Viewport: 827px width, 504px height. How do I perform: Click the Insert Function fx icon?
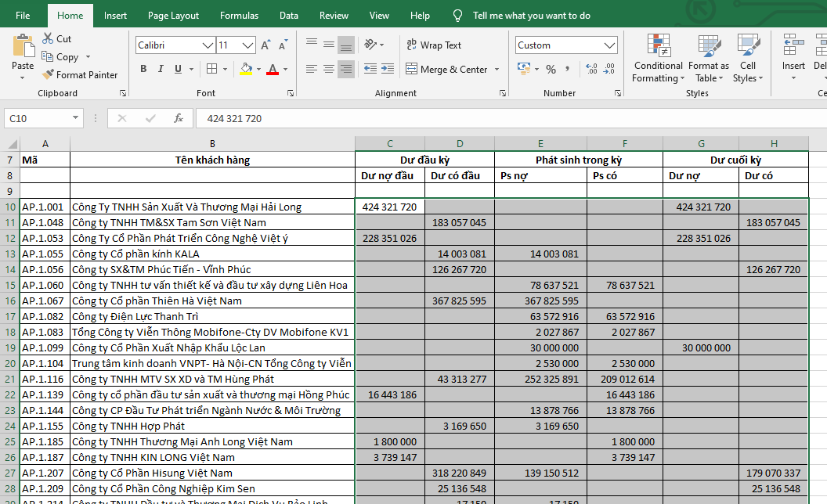point(179,118)
